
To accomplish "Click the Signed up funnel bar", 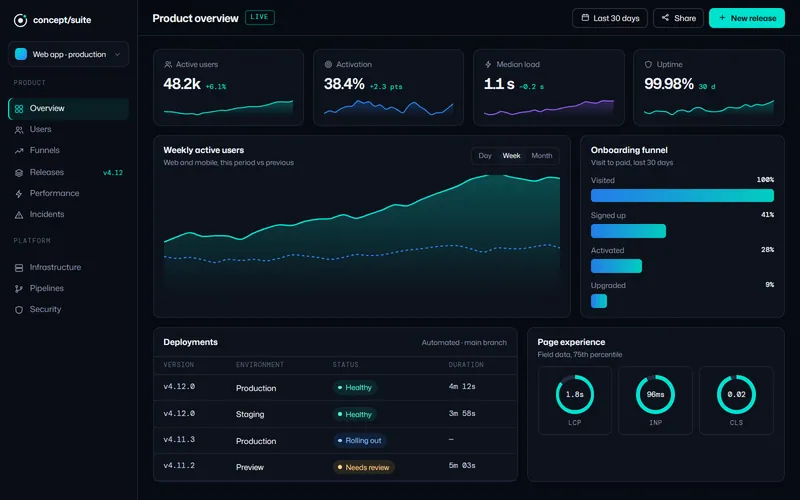I will [x=628, y=231].
